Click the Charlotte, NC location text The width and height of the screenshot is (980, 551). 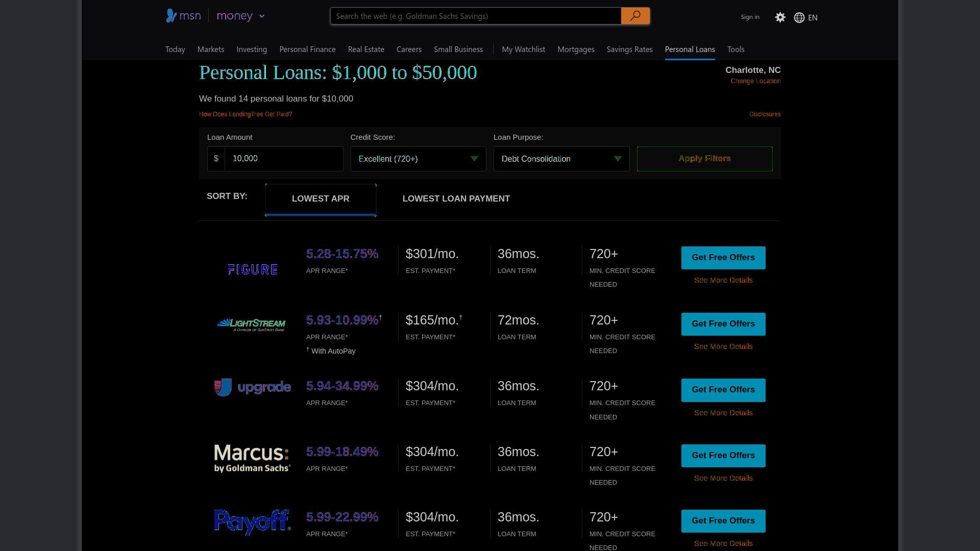click(x=753, y=70)
